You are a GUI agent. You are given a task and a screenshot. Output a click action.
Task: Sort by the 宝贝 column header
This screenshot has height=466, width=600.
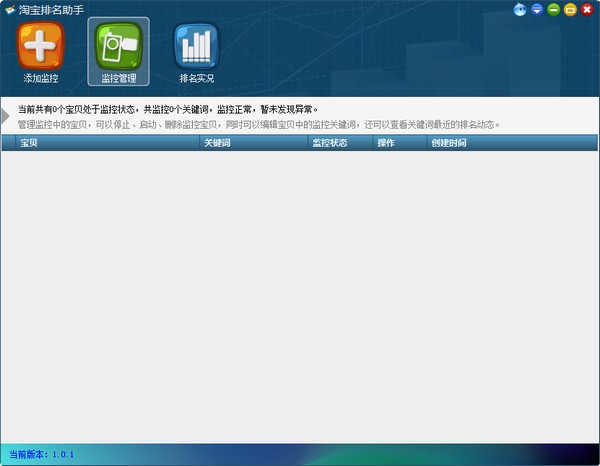click(107, 143)
